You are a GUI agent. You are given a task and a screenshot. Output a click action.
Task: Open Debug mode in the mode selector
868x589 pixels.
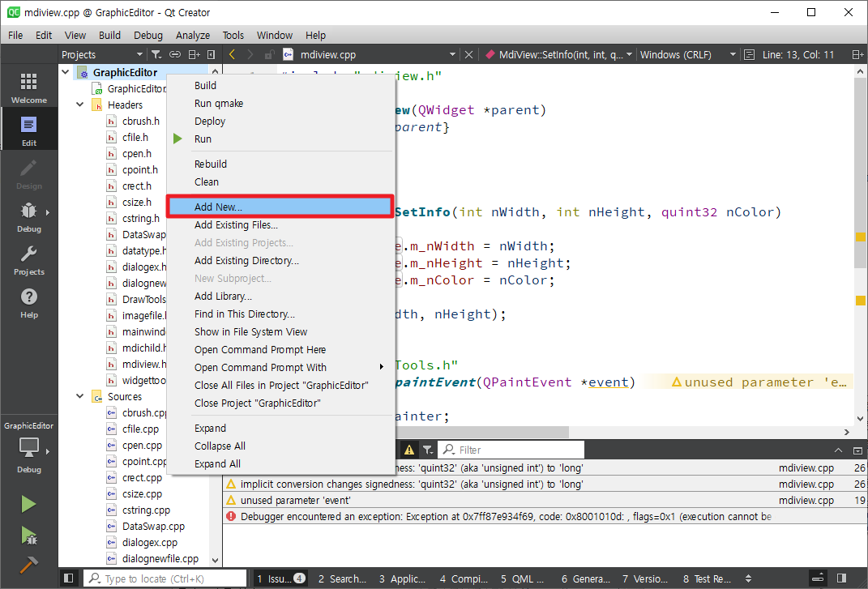coord(29,217)
